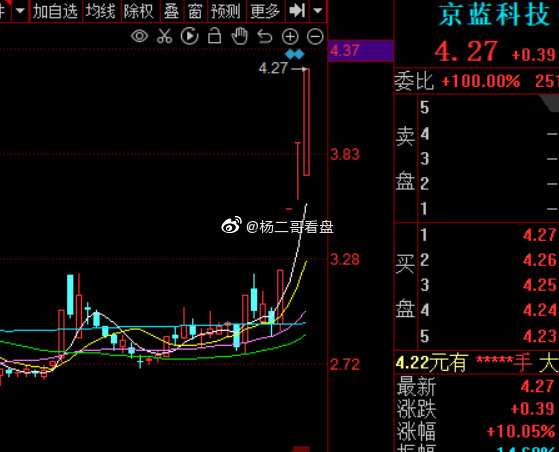The image size is (559, 452).
Task: Open dropdown arrow after skip icon
Action: (318, 11)
